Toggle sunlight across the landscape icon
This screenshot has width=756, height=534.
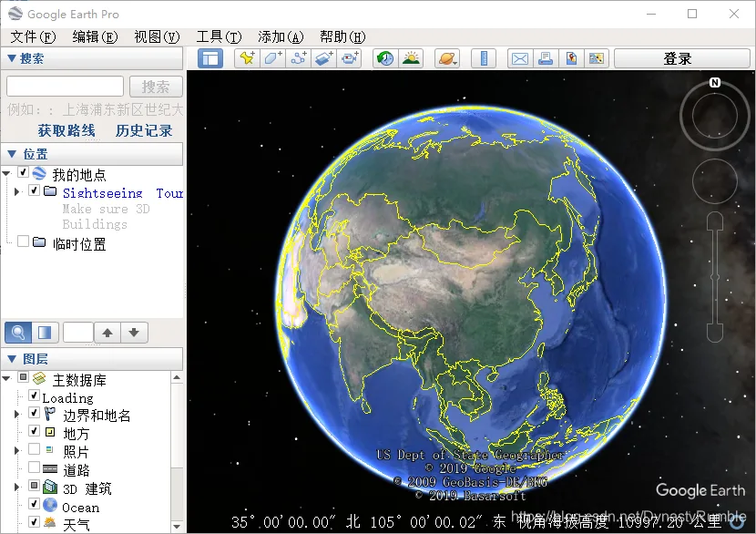point(411,59)
